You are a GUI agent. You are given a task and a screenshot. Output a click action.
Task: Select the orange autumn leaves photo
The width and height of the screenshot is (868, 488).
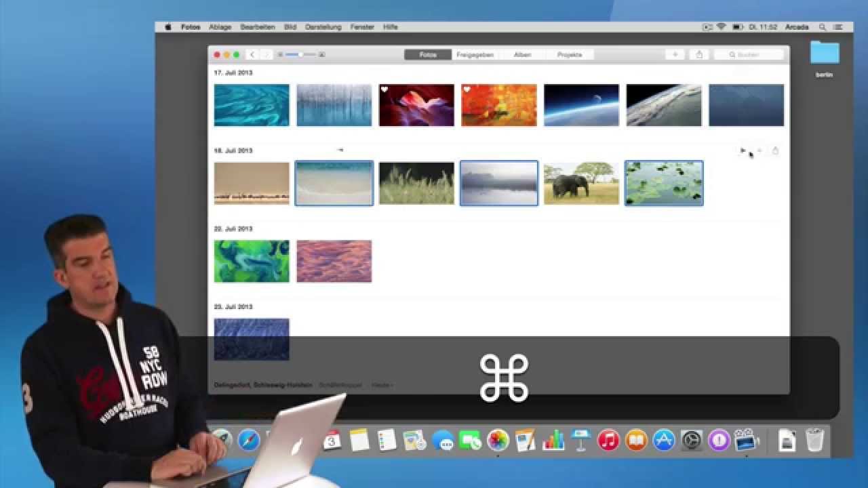coord(499,105)
